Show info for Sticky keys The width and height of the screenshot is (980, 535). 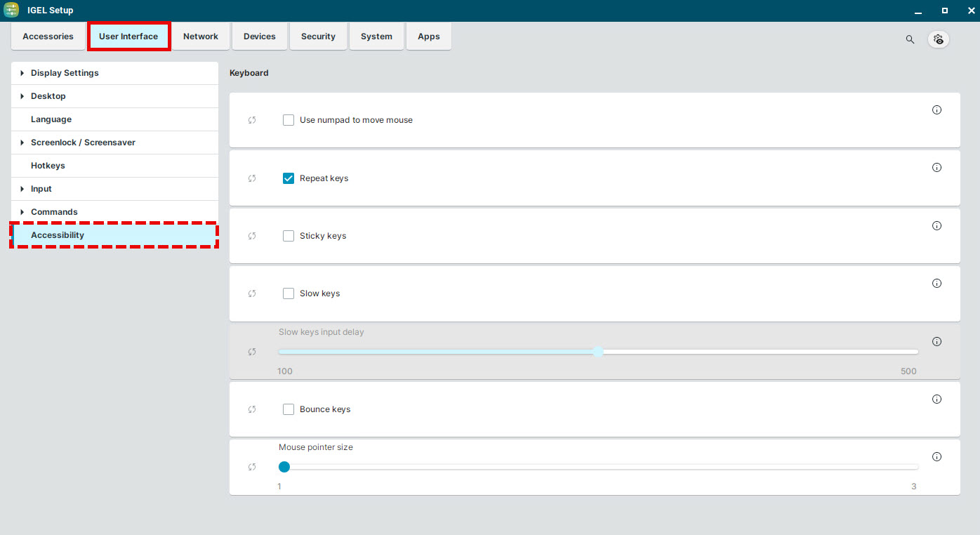[x=936, y=225]
